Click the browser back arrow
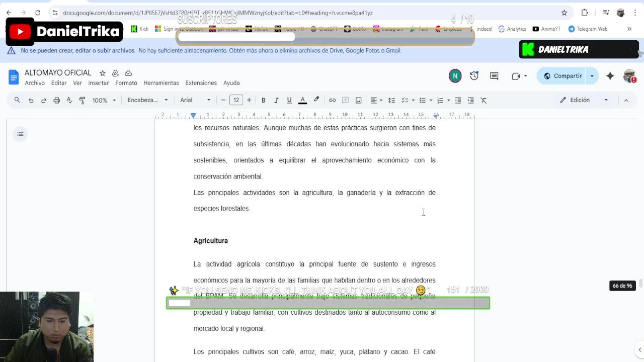The width and height of the screenshot is (644, 362). [x=9, y=13]
